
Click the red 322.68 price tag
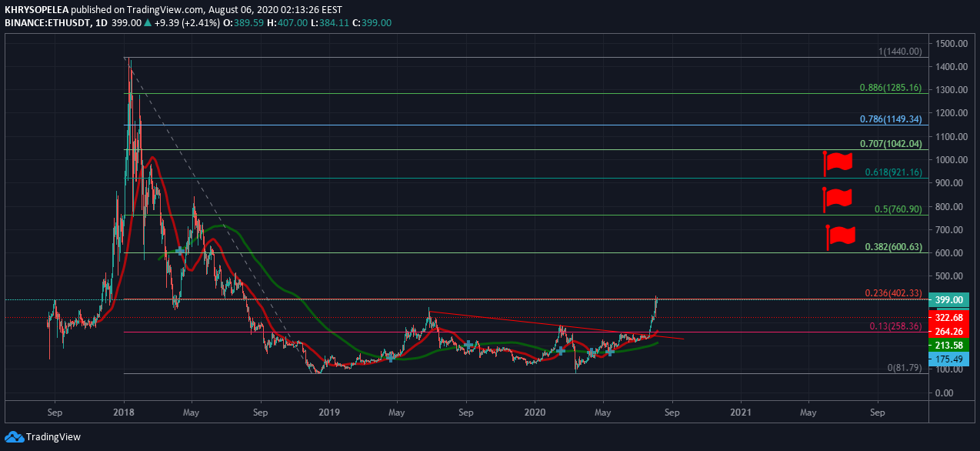(x=949, y=317)
